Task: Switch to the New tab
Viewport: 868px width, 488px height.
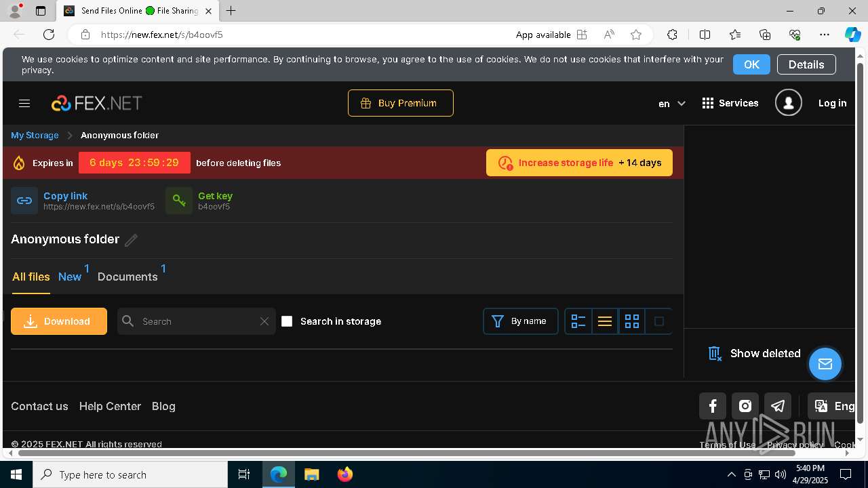Action: [70, 277]
